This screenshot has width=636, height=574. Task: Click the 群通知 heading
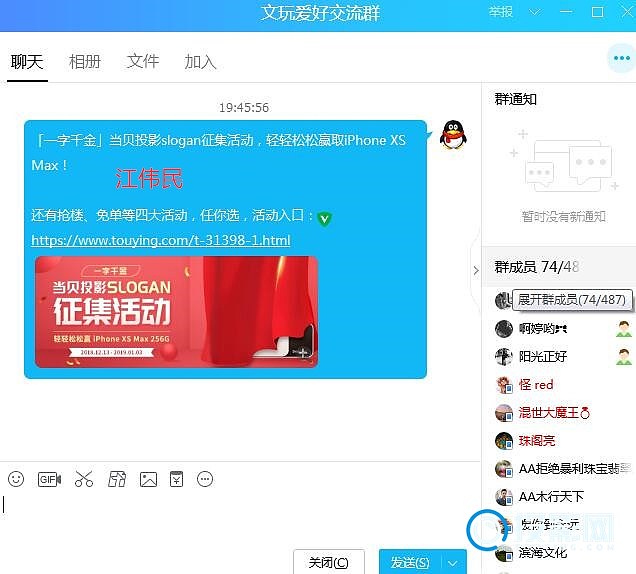tap(516, 99)
